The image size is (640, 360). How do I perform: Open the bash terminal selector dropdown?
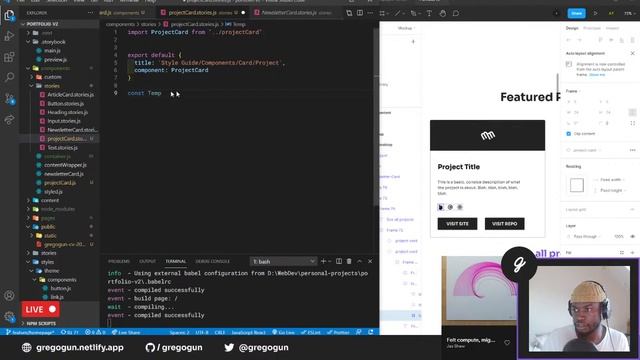pos(283,261)
